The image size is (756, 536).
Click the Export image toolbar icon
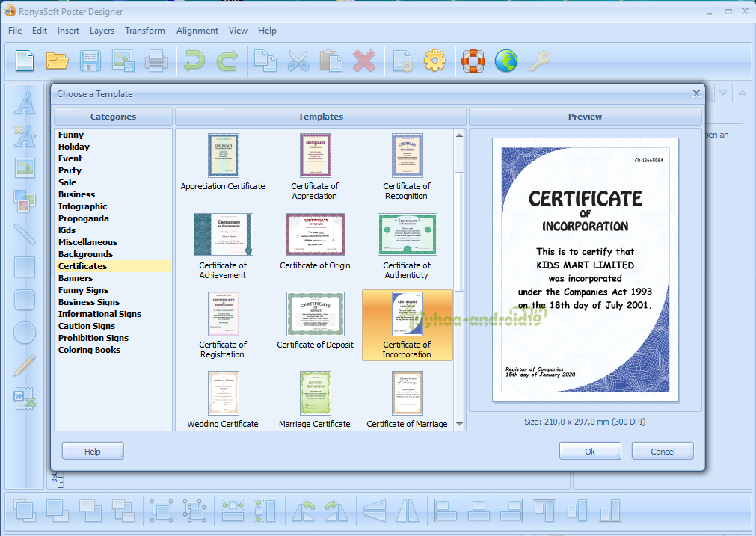[x=123, y=61]
